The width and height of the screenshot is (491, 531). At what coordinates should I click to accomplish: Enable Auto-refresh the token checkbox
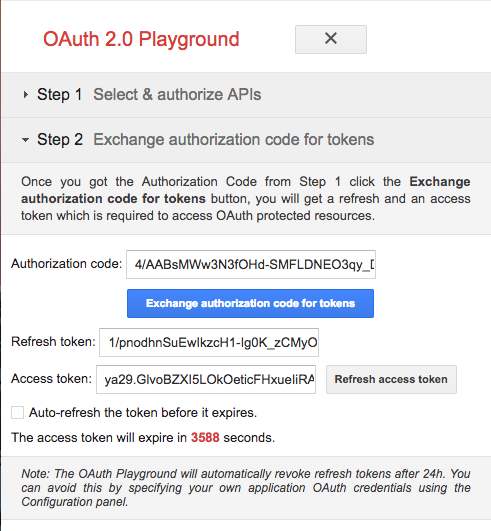17,413
